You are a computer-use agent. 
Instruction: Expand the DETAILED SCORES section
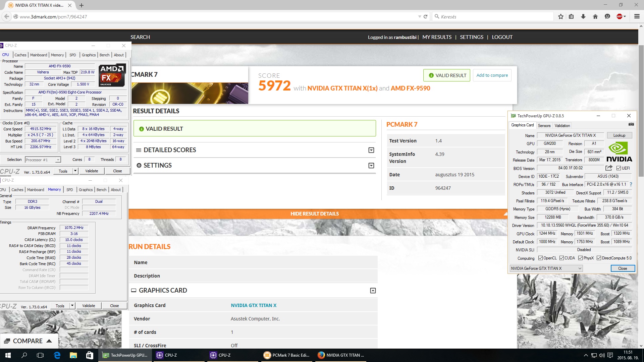pyautogui.click(x=371, y=150)
